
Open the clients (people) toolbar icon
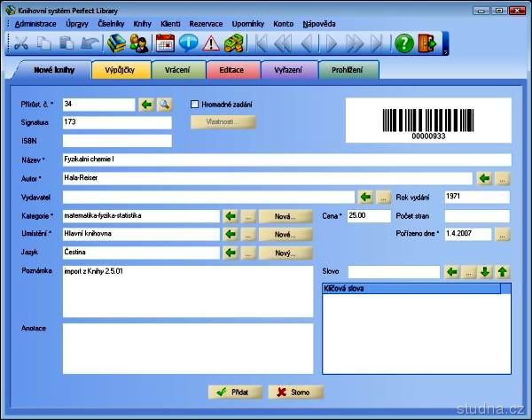pos(139,43)
